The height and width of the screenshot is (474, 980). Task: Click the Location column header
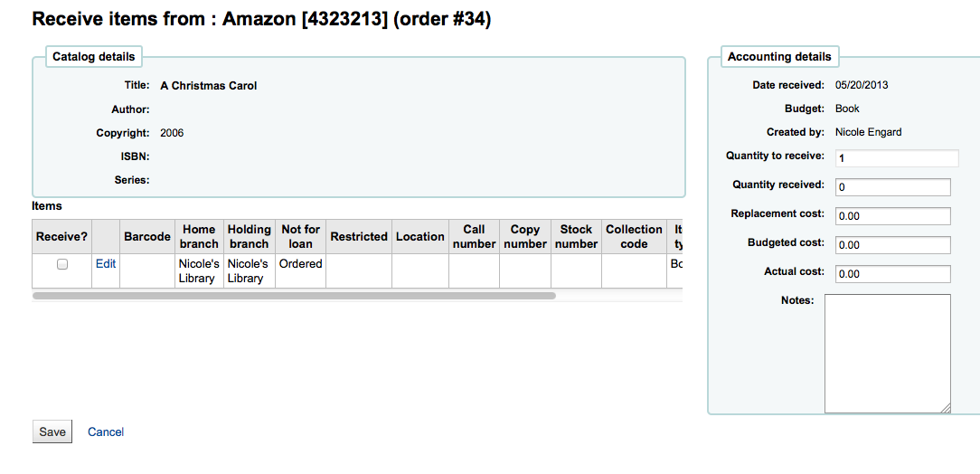coord(420,237)
